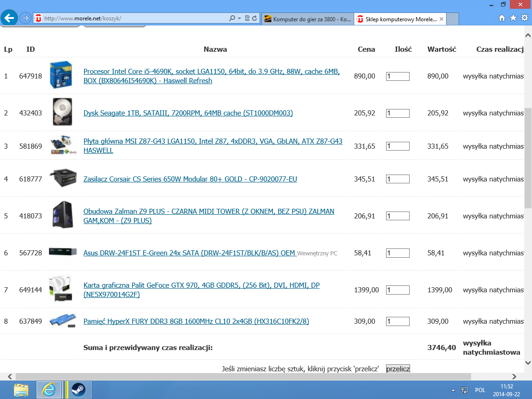Open the Asus DRW-24F1ST drive link
Screen dimensions: 532x399
click(189, 253)
